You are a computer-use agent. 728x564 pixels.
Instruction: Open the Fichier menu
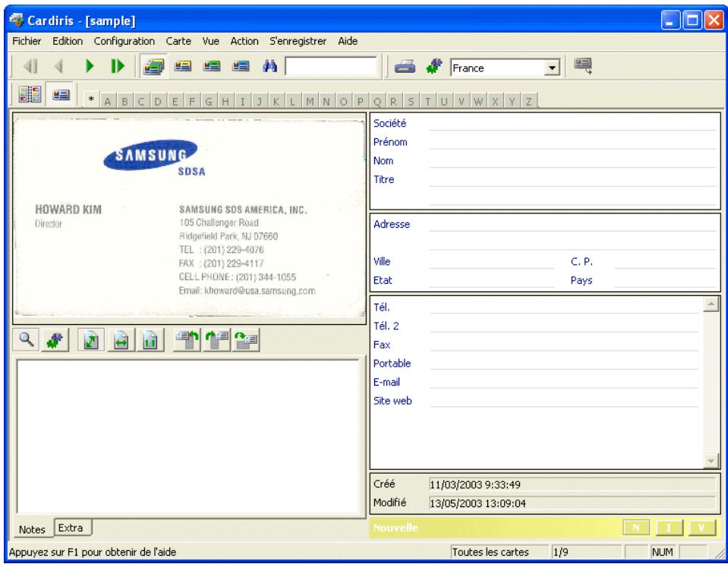point(27,41)
